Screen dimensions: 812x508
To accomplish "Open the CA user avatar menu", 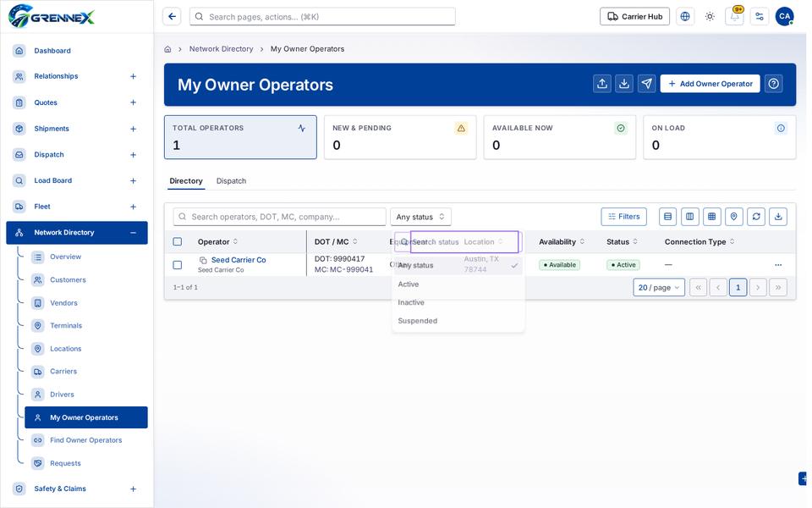I will [x=784, y=17].
